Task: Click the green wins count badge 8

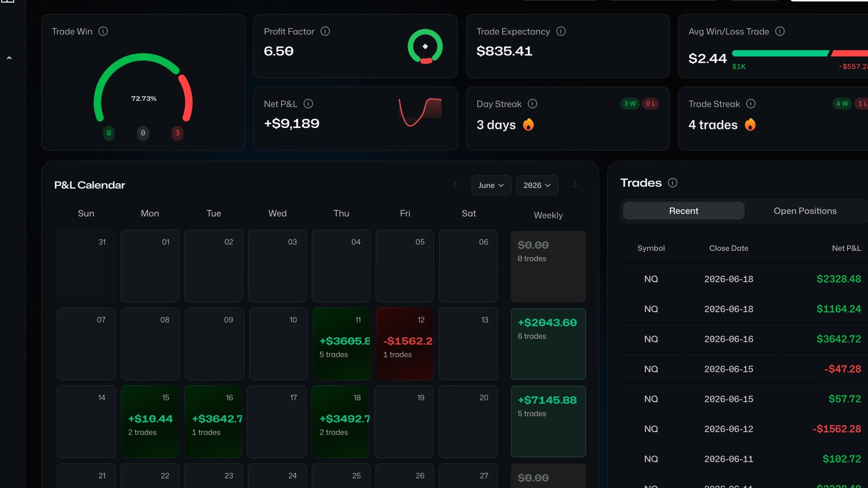Action: click(x=109, y=133)
